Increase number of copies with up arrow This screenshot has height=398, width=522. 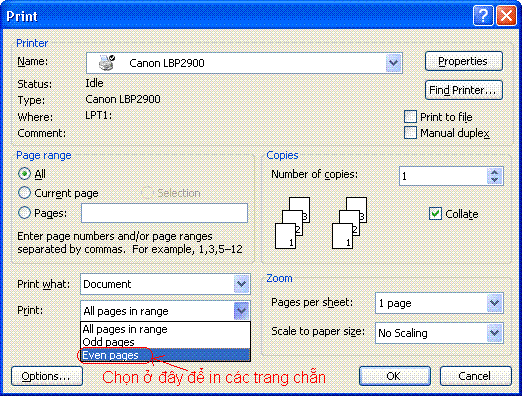(x=495, y=172)
